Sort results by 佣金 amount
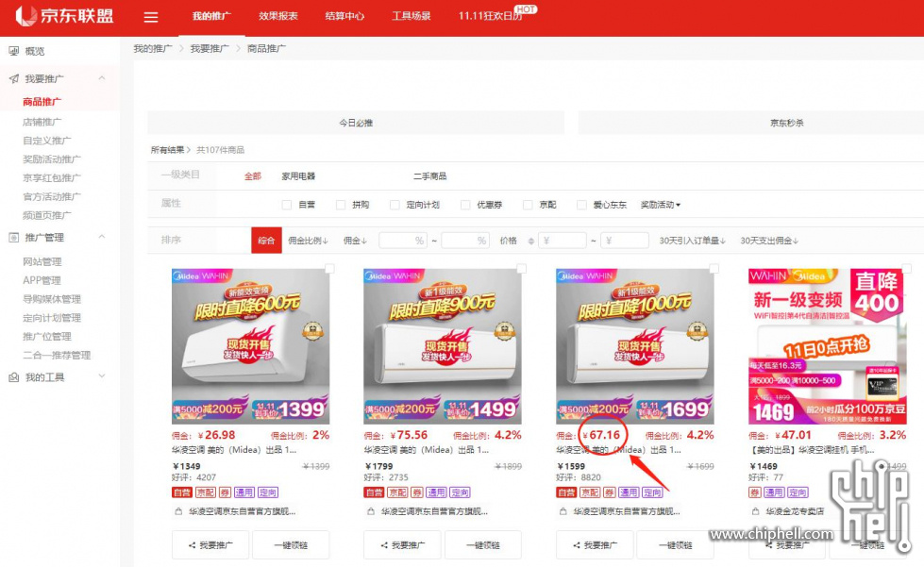 tap(355, 241)
